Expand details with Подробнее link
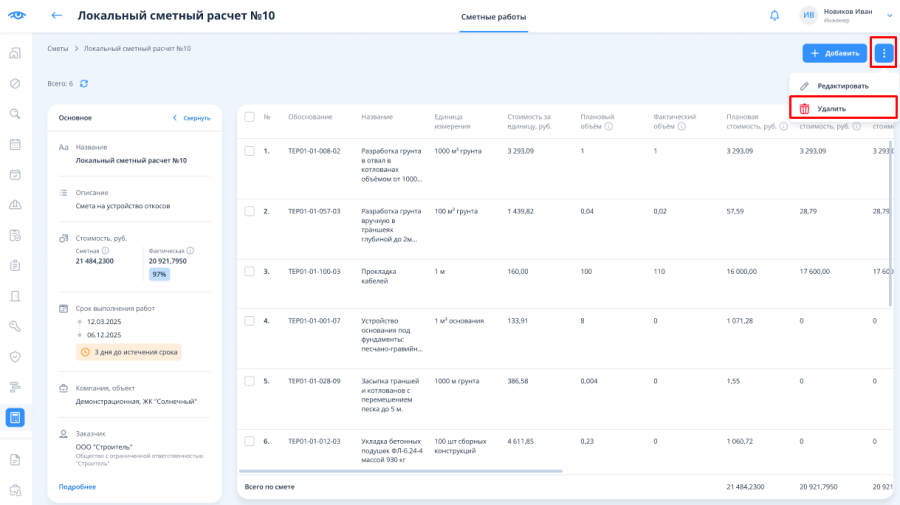Viewport: 900px width, 505px height. coord(77,487)
